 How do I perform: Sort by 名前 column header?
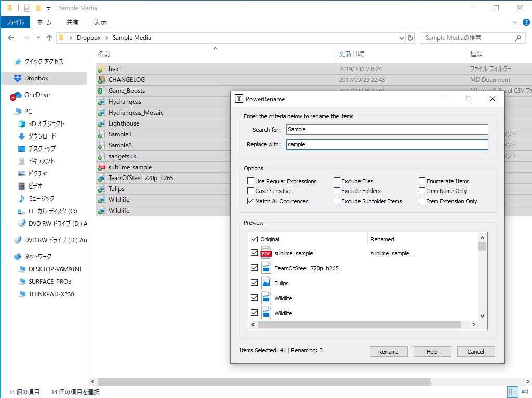tap(104, 54)
